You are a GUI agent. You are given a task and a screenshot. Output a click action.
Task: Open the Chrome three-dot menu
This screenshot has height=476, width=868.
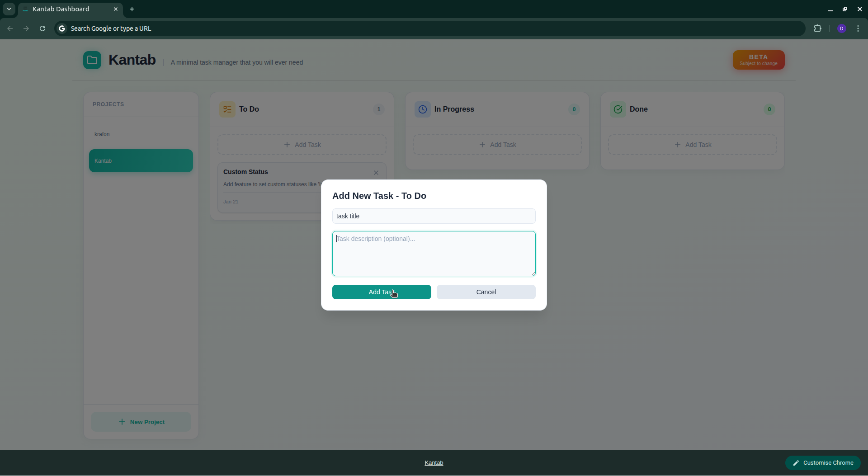pos(859,28)
